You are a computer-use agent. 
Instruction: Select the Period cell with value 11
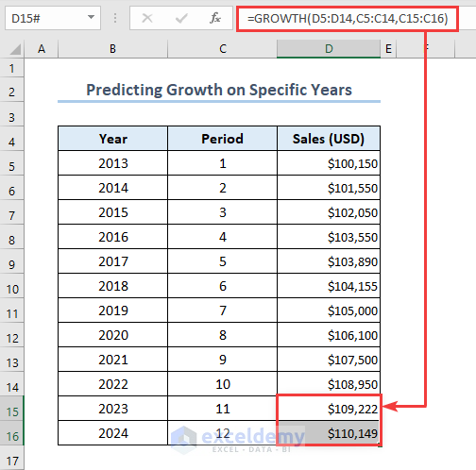coord(222,409)
